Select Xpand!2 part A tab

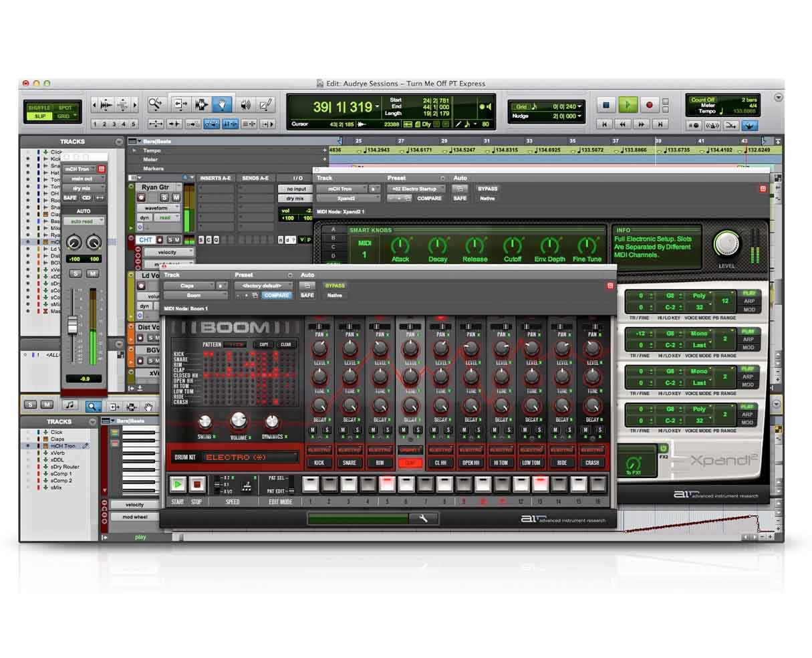tap(333, 229)
